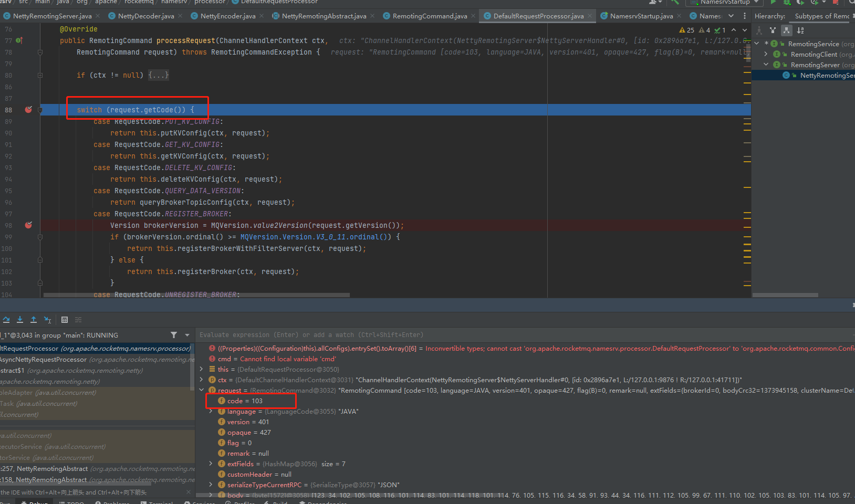The image size is (855, 504).
Task: Click the Trace Current Stream Chain icon
Action: (x=78, y=319)
